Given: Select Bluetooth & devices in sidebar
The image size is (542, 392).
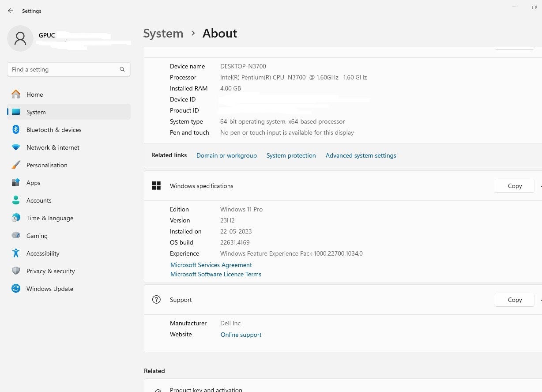Looking at the screenshot, I should (x=69, y=130).
